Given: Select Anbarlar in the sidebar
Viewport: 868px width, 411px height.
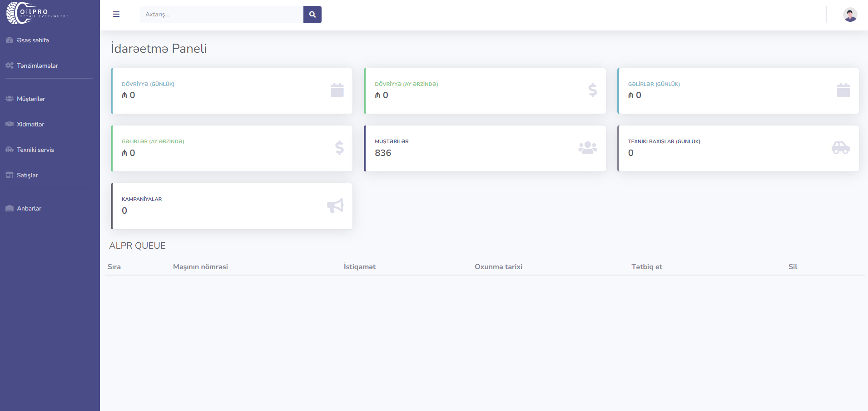Looking at the screenshot, I should click(x=29, y=209).
